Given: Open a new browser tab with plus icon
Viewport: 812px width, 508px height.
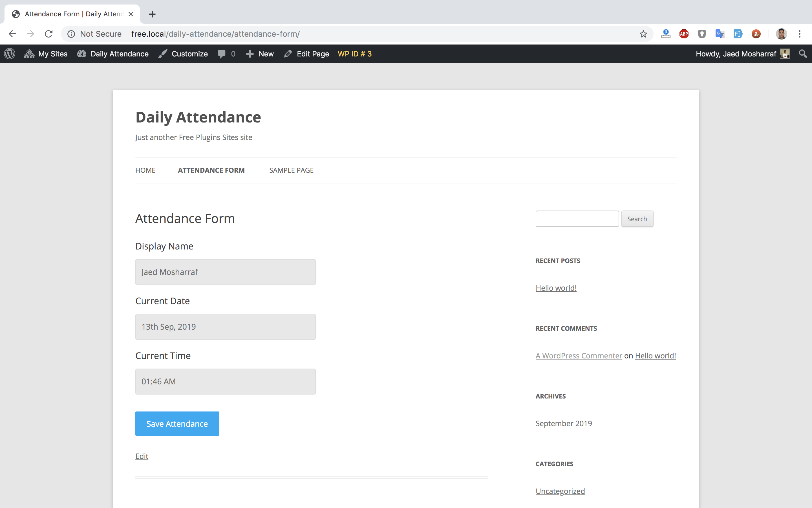Looking at the screenshot, I should 152,14.
